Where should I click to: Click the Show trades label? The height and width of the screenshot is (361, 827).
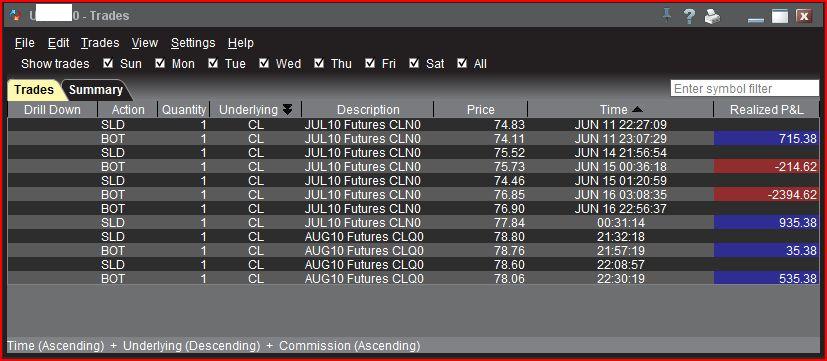55,64
